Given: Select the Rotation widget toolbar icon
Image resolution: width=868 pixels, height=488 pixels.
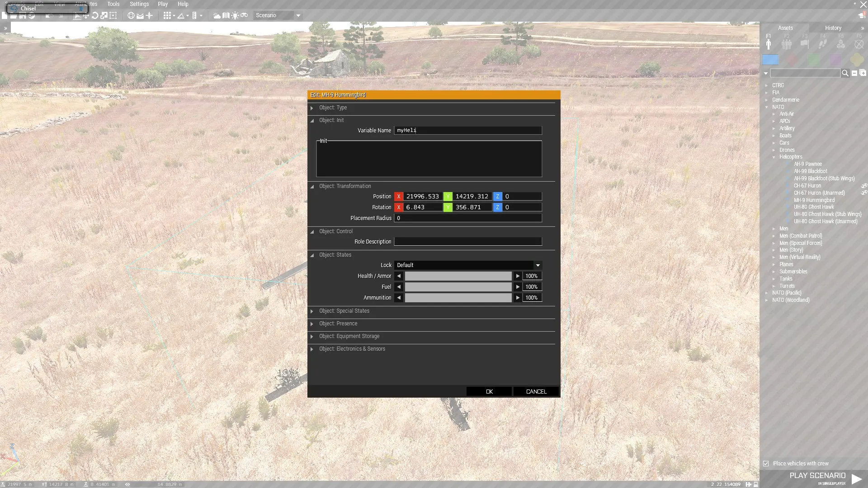Looking at the screenshot, I should point(95,15).
